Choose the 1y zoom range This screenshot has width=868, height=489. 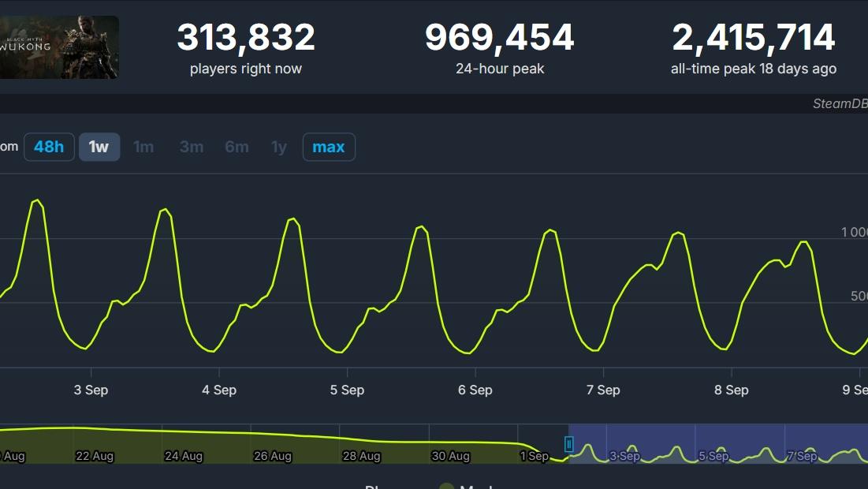click(x=279, y=147)
